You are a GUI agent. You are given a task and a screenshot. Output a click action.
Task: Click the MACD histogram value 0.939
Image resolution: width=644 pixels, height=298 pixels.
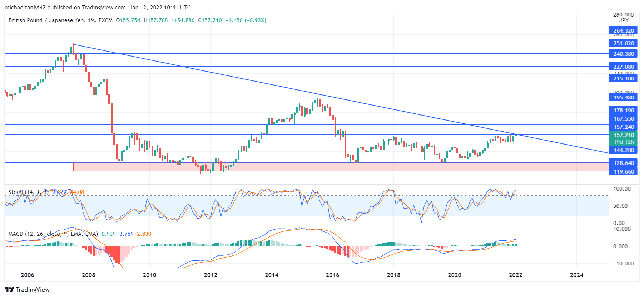109,234
